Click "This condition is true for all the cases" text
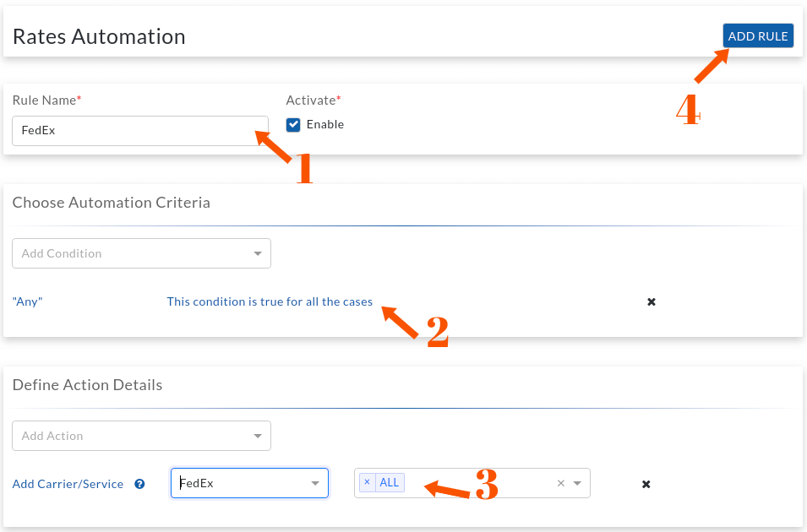The width and height of the screenshot is (807, 532). tap(270, 301)
